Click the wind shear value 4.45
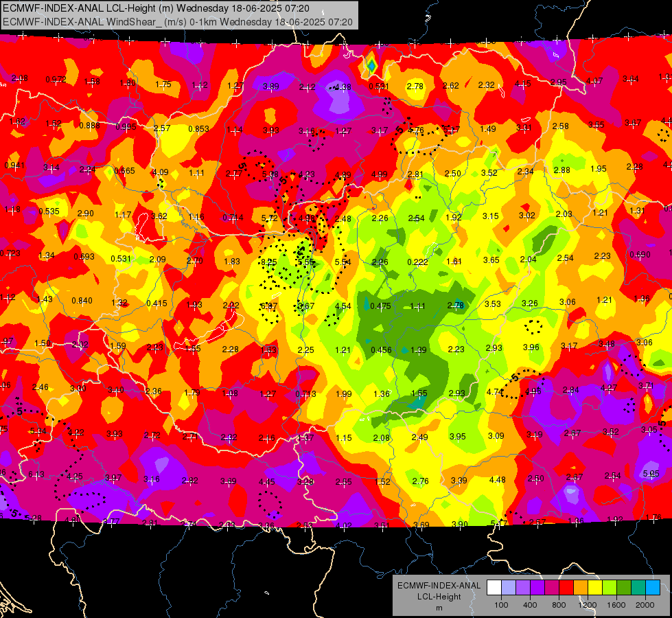Viewport: 672px width, 618px height. point(266,482)
